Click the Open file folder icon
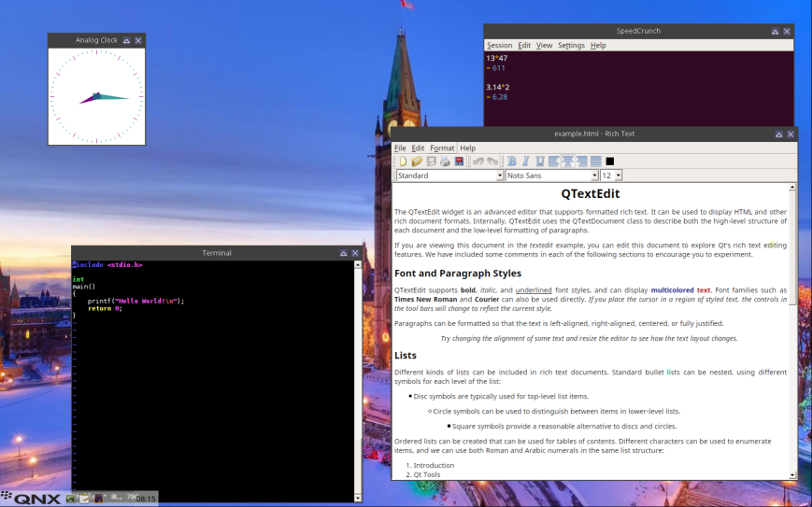Image resolution: width=812 pixels, height=507 pixels. point(417,162)
